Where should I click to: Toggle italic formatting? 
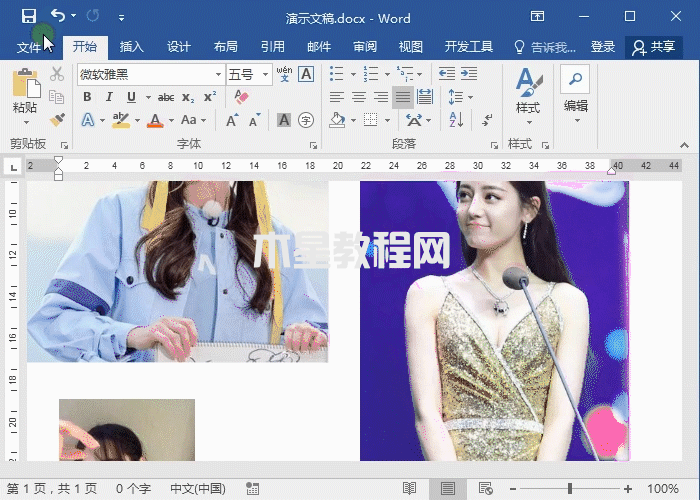pyautogui.click(x=109, y=97)
